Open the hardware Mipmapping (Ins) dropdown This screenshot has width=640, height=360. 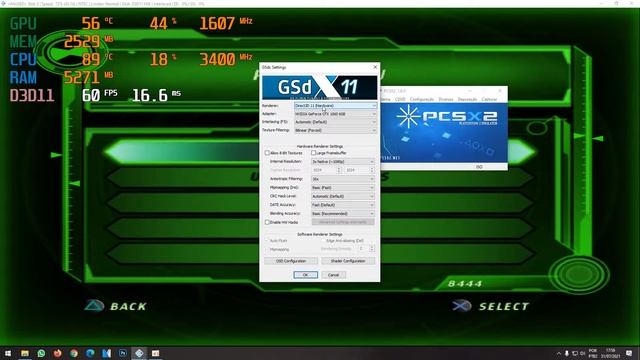(x=343, y=188)
